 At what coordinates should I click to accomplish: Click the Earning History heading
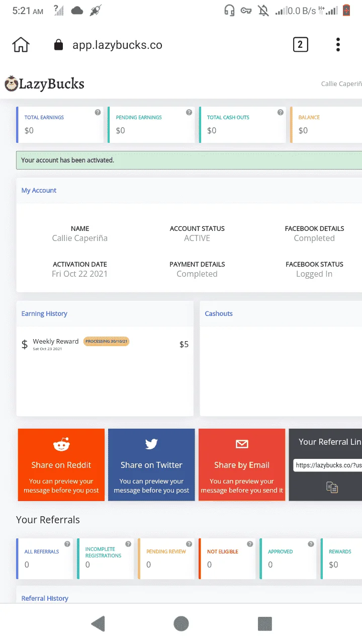[44, 313]
